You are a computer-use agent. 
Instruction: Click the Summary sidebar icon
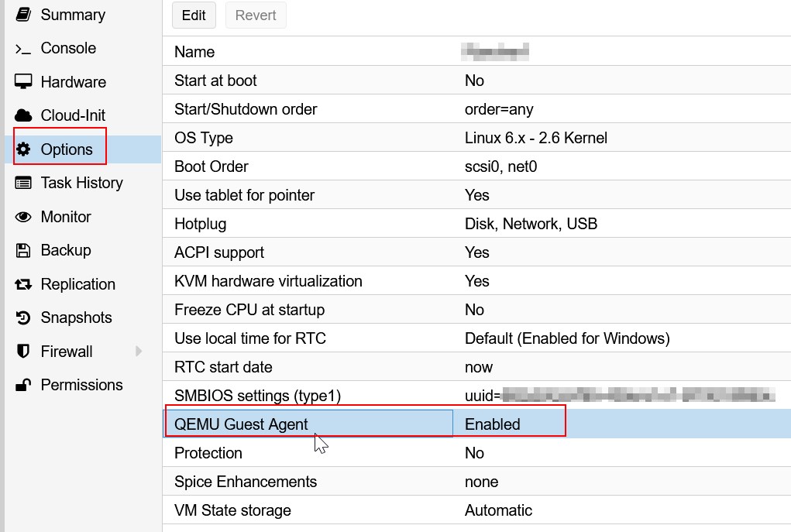23,14
